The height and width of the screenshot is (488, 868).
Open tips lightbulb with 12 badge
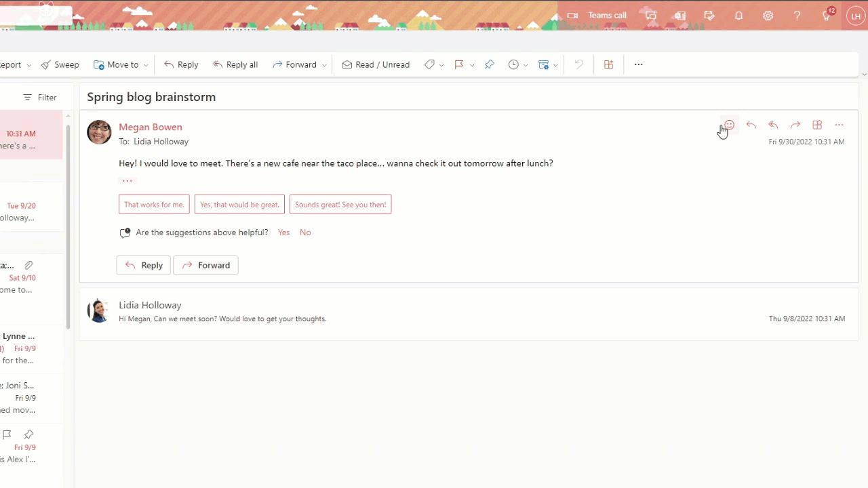coord(827,15)
